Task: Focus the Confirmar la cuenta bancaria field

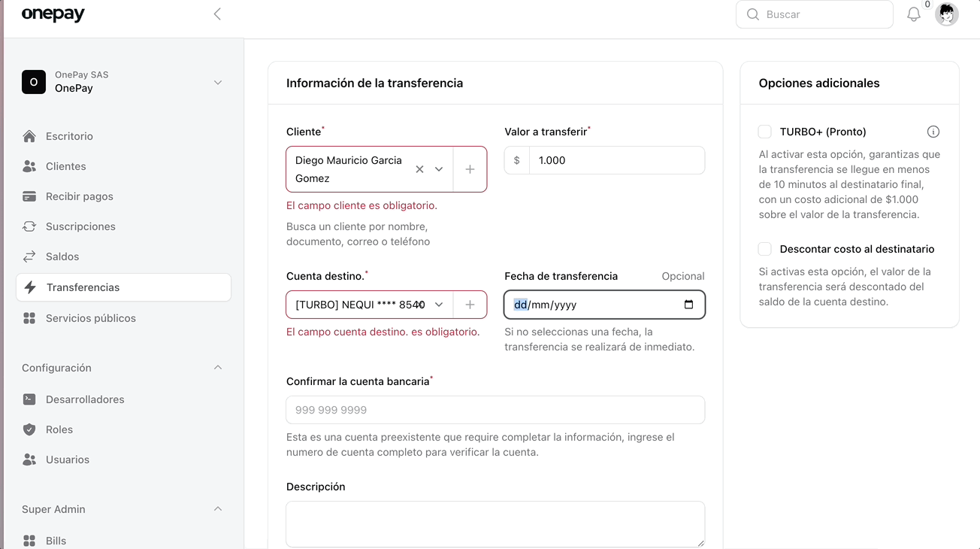Action: click(495, 410)
